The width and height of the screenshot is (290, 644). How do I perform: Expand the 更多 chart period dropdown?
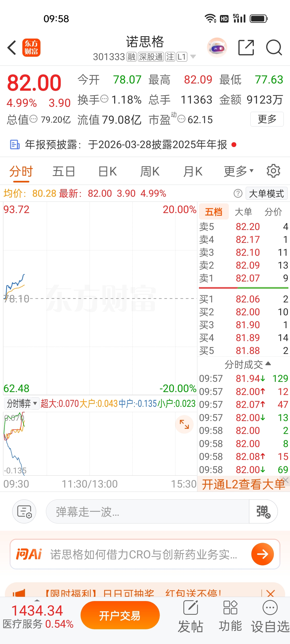[238, 171]
